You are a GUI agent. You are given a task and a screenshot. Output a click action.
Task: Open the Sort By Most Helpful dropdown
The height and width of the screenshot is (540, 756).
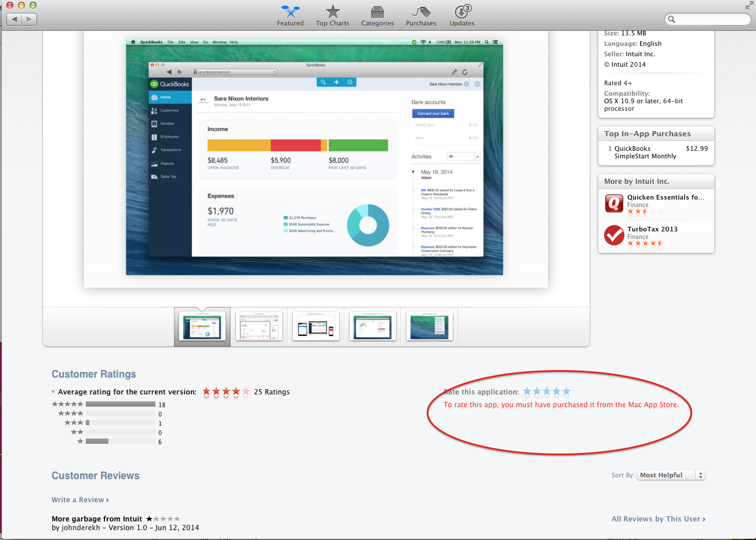point(671,475)
